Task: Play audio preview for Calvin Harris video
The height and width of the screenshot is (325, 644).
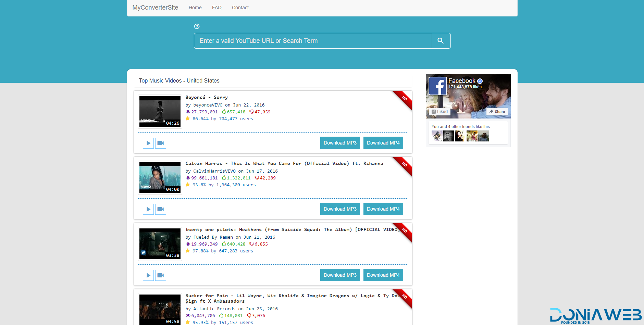Action: [148, 209]
